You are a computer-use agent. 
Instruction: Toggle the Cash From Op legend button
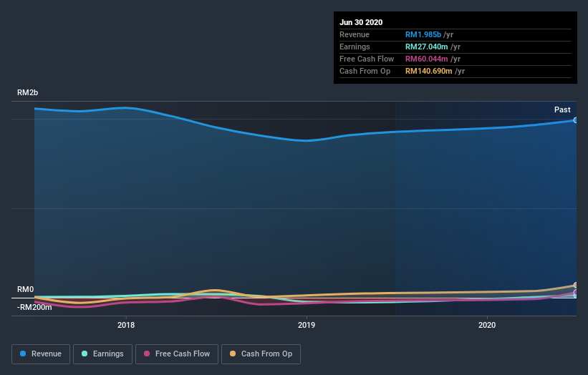click(x=261, y=354)
